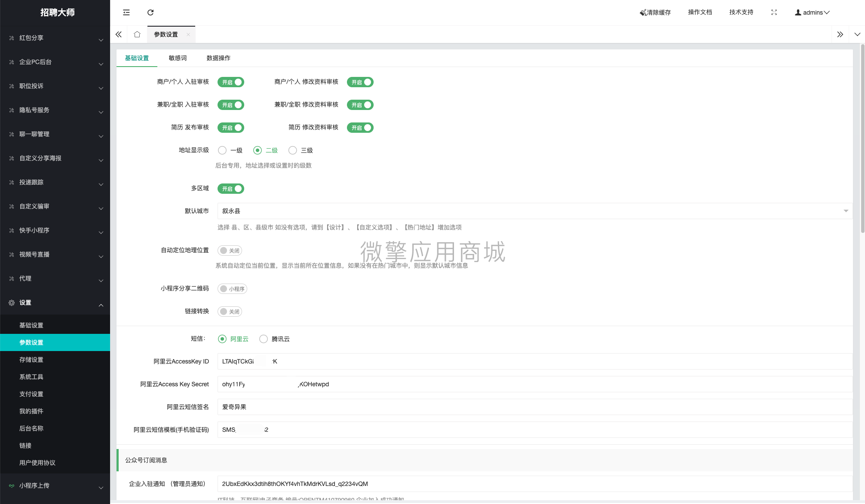Switch to the 基础设置 tab
The width and height of the screenshot is (865, 504).
tap(137, 58)
